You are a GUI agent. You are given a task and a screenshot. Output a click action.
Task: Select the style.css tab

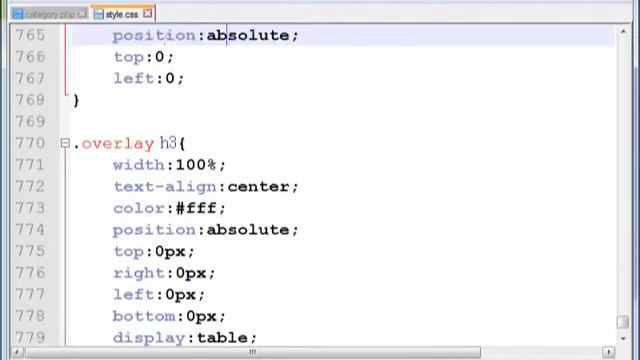coord(122,14)
